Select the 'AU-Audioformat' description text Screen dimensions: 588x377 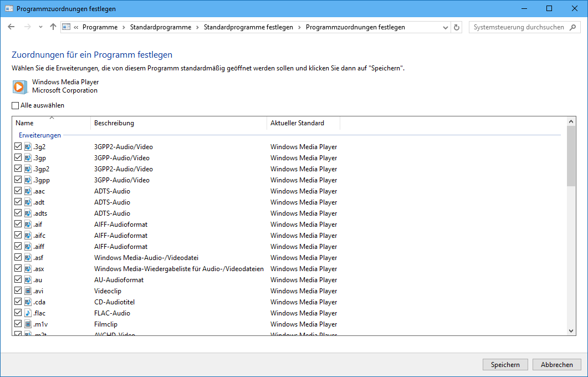(x=119, y=280)
